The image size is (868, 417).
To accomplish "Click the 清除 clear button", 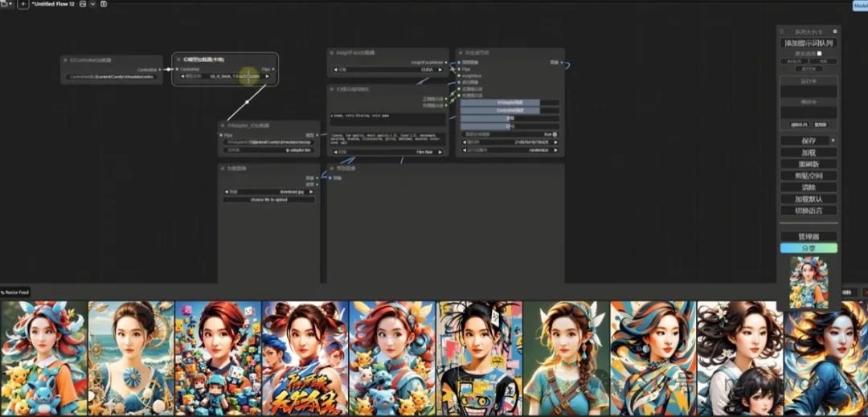I will (x=809, y=187).
